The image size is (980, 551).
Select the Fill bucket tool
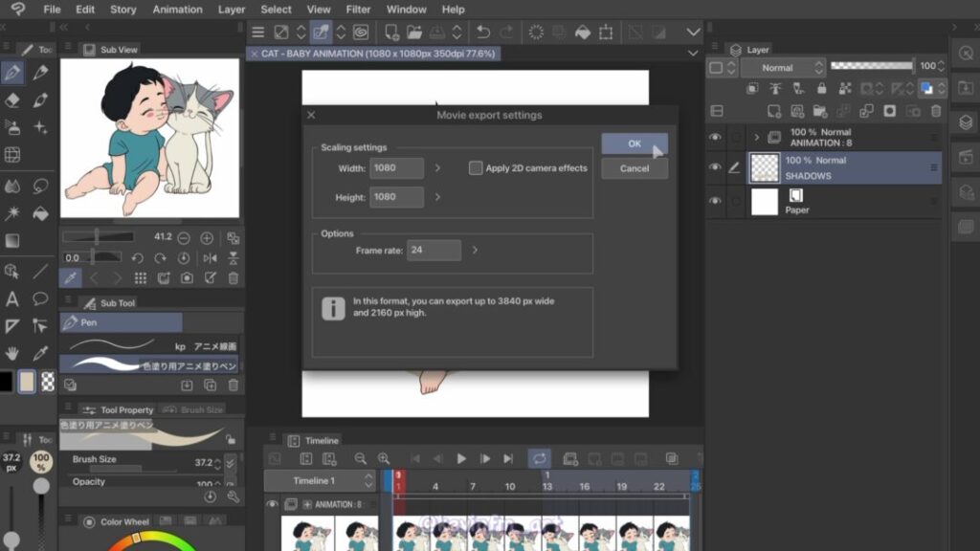pyautogui.click(x=40, y=213)
